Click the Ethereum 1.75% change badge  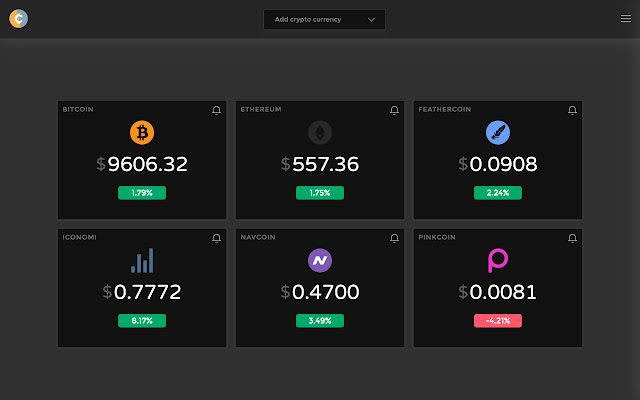[320, 193]
